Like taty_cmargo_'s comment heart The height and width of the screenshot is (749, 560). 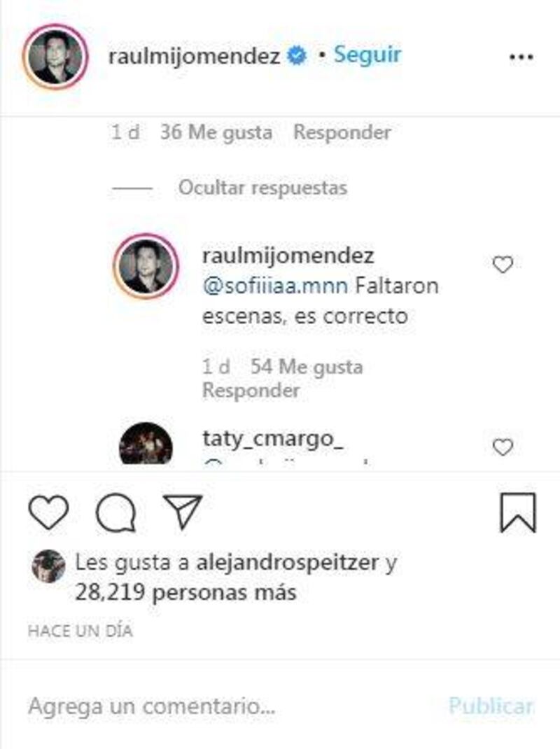pos(503,447)
